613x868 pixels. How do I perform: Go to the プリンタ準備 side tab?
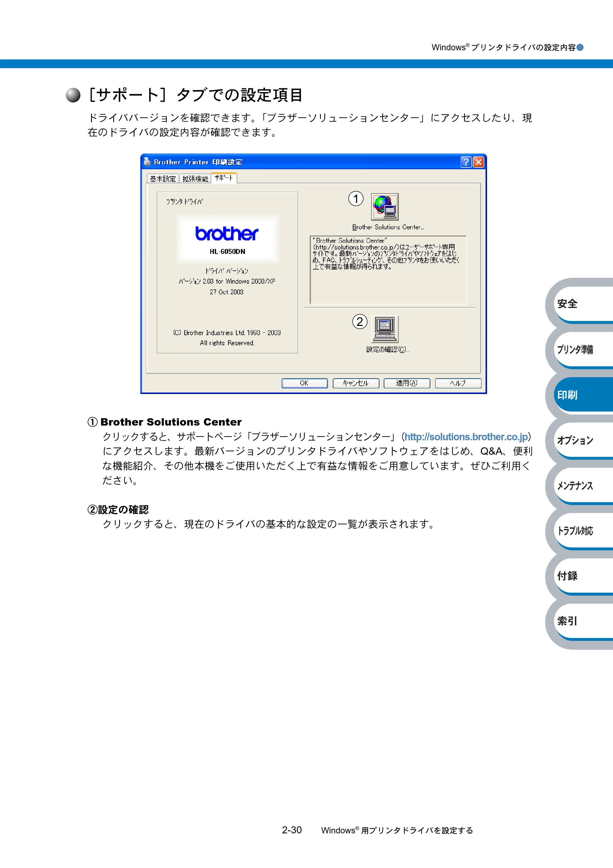584,349
